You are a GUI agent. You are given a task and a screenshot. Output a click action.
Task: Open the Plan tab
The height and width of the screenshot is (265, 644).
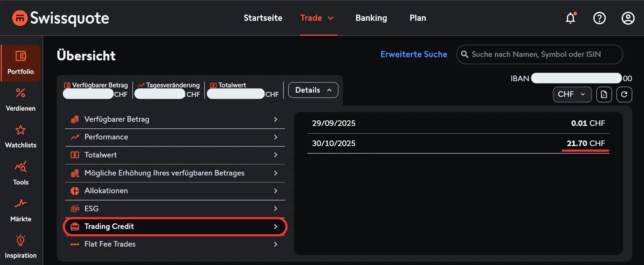pos(418,18)
